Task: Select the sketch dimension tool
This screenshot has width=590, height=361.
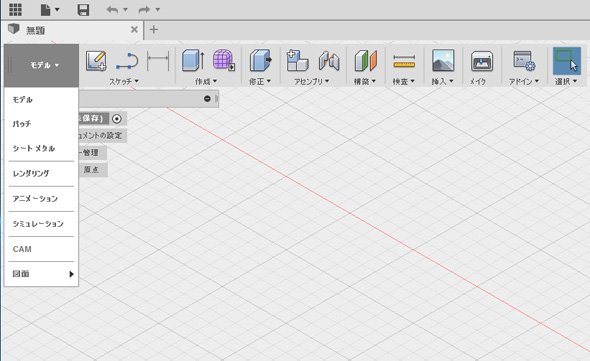Action: pyautogui.click(x=158, y=61)
